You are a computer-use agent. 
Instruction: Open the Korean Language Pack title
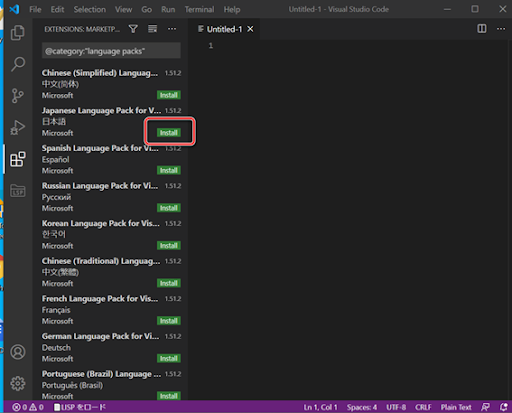tap(100, 223)
